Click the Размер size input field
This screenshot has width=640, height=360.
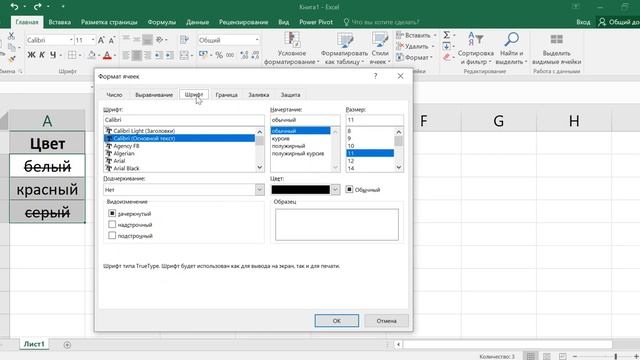[374, 120]
